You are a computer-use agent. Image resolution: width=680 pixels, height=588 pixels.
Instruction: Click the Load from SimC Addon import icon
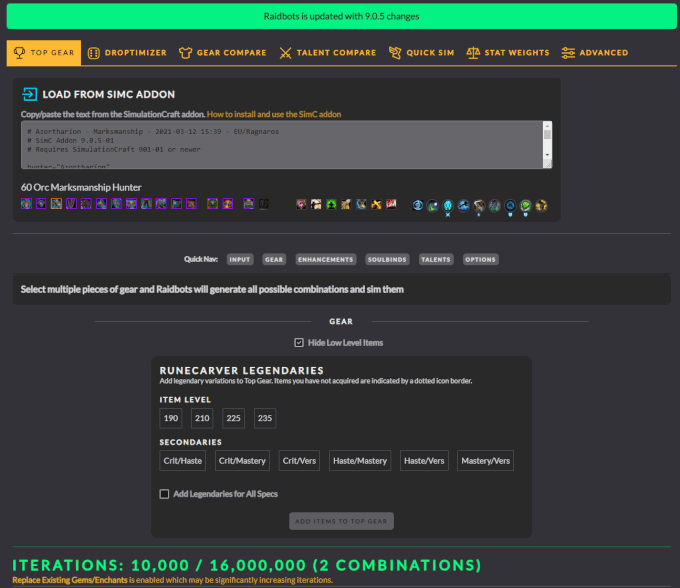pos(29,94)
